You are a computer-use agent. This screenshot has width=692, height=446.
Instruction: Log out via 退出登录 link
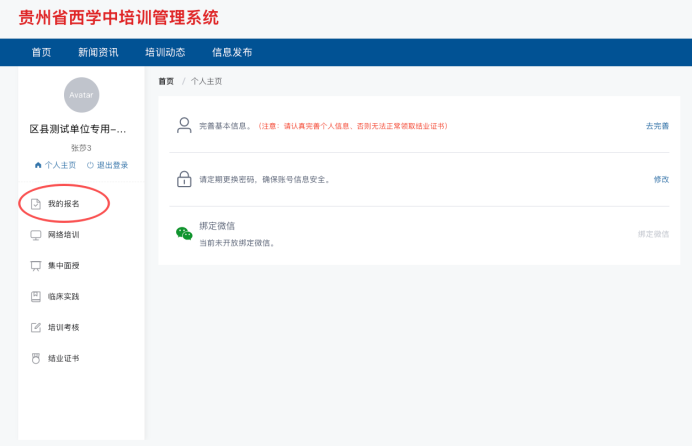(x=113, y=165)
